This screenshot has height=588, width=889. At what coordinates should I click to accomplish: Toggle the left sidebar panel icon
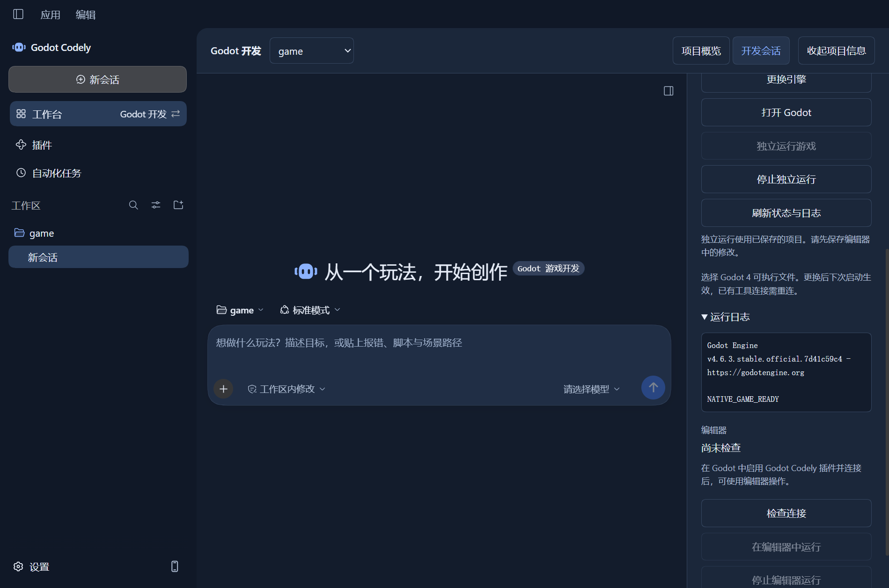pyautogui.click(x=18, y=15)
